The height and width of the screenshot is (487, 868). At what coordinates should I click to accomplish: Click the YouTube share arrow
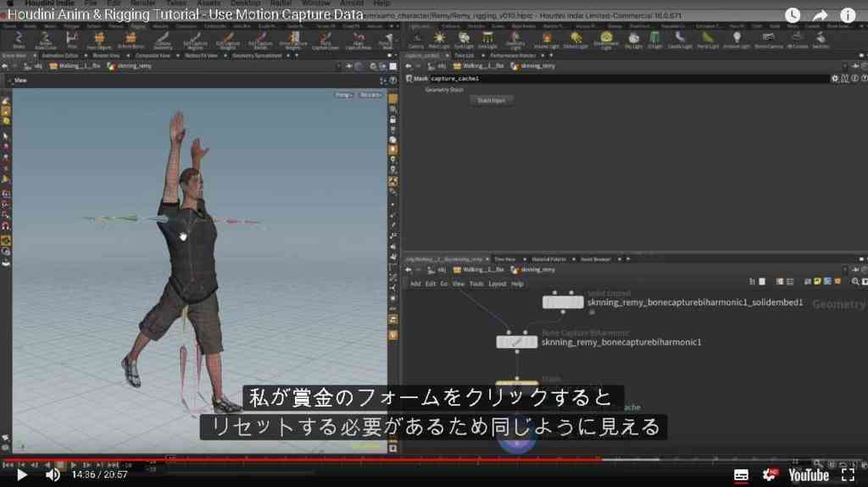tap(820, 15)
